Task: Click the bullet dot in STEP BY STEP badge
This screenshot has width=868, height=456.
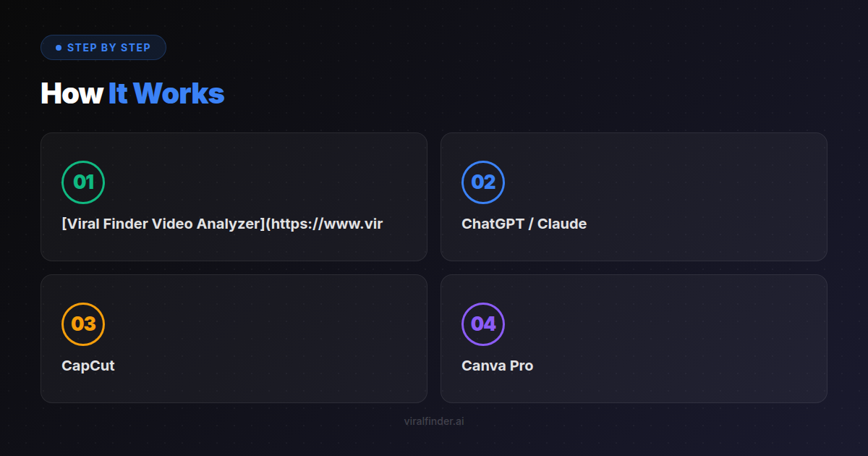Action: pos(59,47)
